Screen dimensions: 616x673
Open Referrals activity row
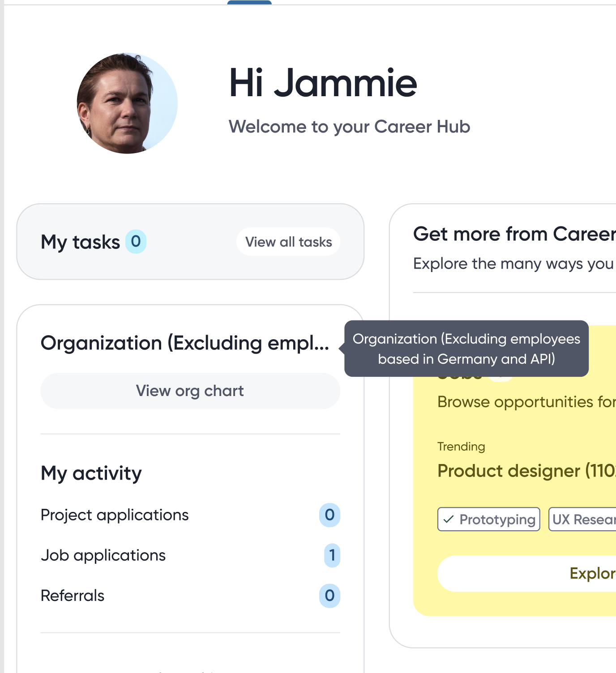point(190,596)
